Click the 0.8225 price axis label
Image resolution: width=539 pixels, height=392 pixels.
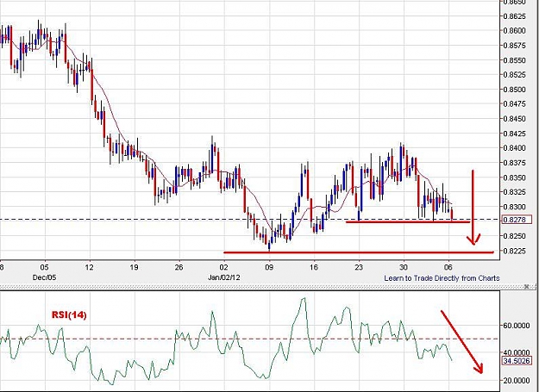click(x=514, y=251)
